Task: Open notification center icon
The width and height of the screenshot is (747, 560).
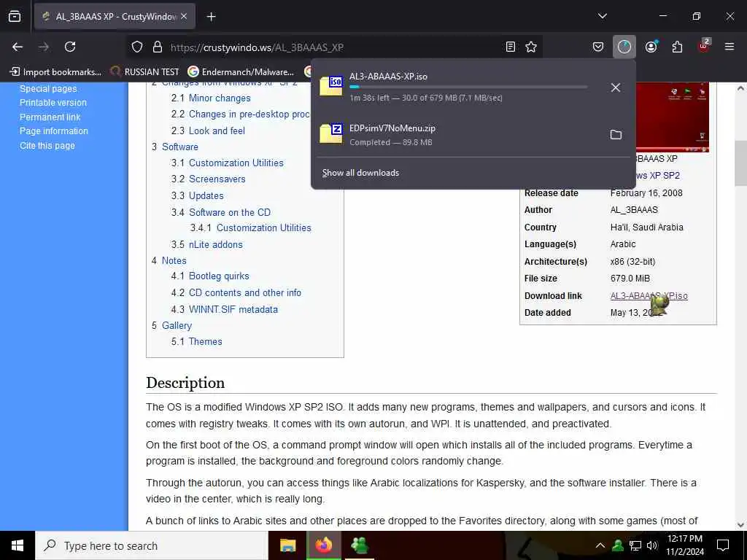Action: pyautogui.click(x=723, y=545)
